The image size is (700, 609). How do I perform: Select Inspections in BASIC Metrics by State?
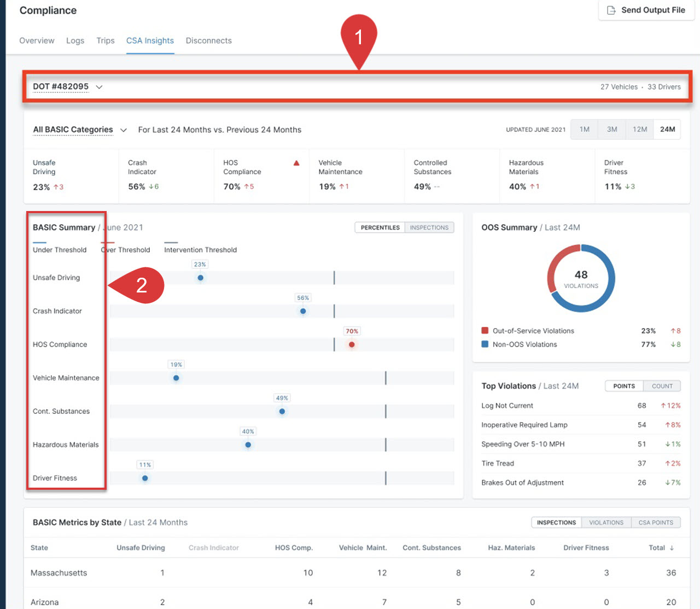click(x=556, y=523)
